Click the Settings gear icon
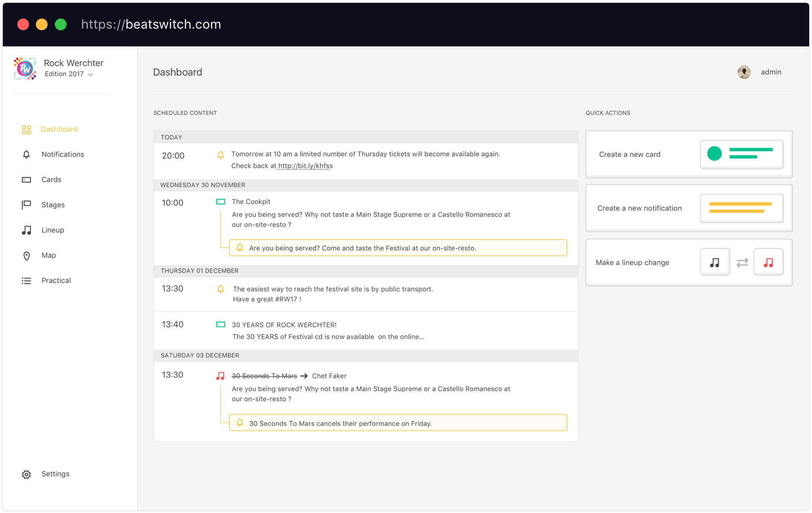Viewport: 812px width, 513px height. [27, 474]
